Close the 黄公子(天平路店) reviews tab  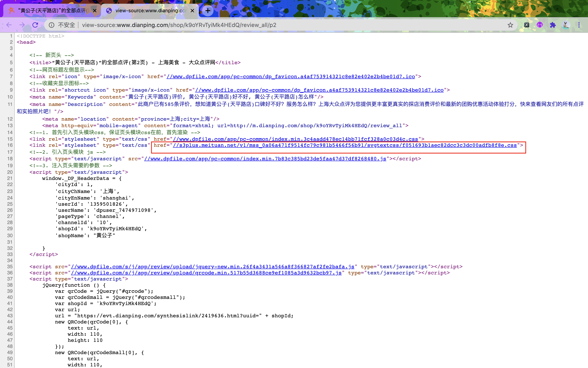(x=95, y=10)
